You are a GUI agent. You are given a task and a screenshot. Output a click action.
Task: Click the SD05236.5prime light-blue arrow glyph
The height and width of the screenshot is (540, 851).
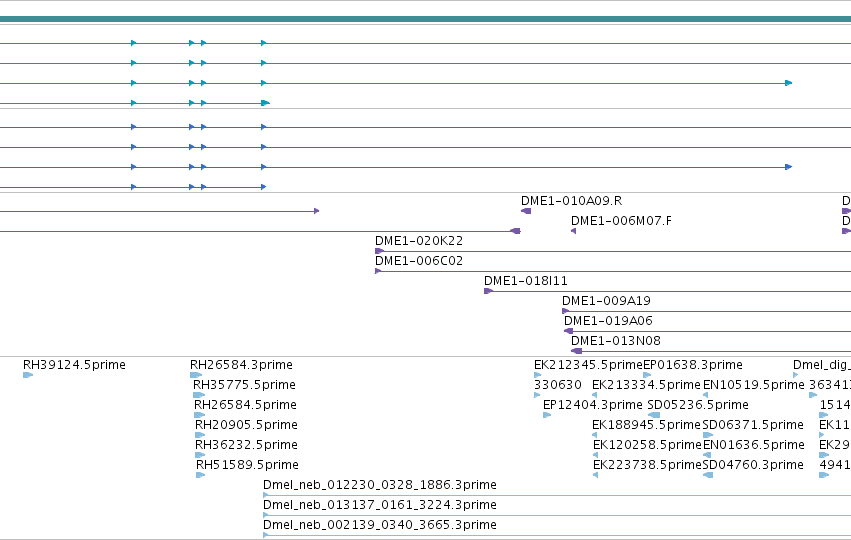click(654, 415)
